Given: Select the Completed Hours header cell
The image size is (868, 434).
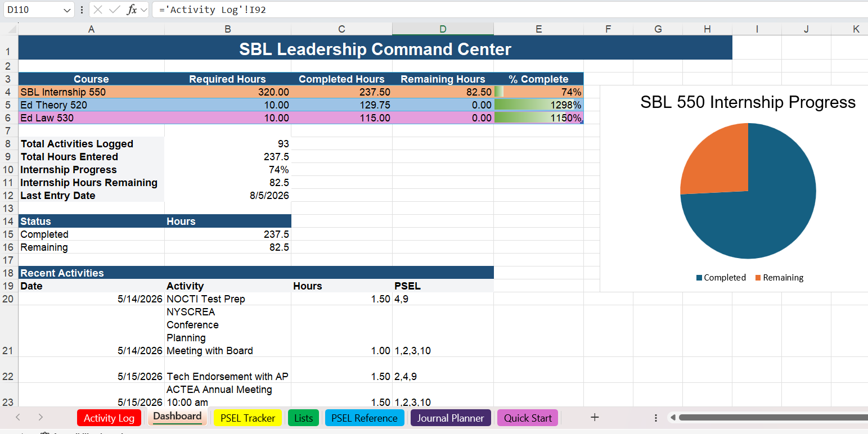Looking at the screenshot, I should (x=342, y=79).
